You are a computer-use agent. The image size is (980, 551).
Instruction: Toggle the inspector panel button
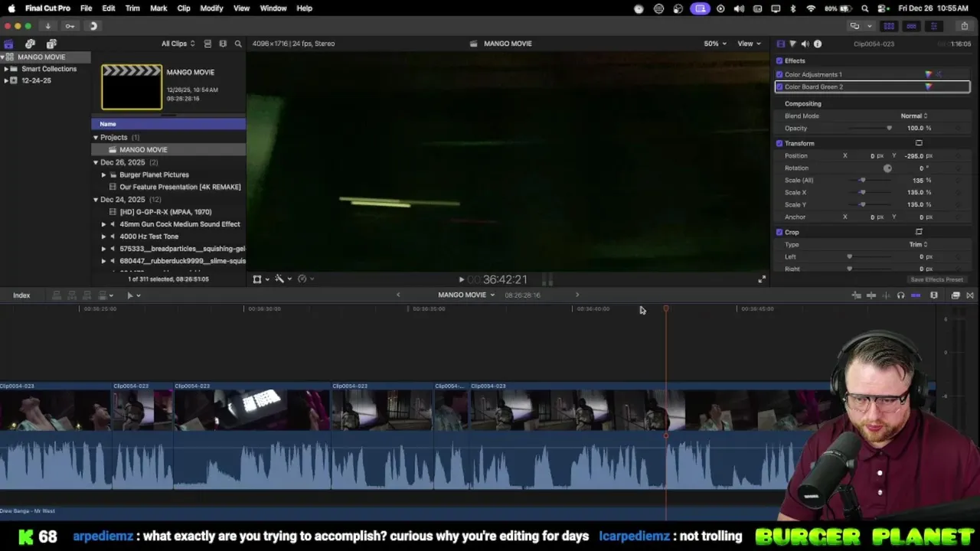point(933,26)
